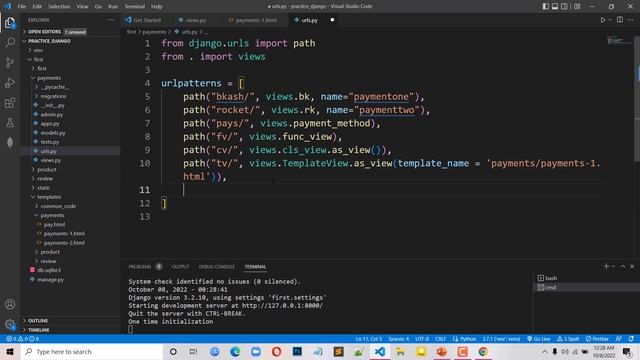Open the Testing flask view
This screenshot has height=360, width=640.
(x=10, y=122)
